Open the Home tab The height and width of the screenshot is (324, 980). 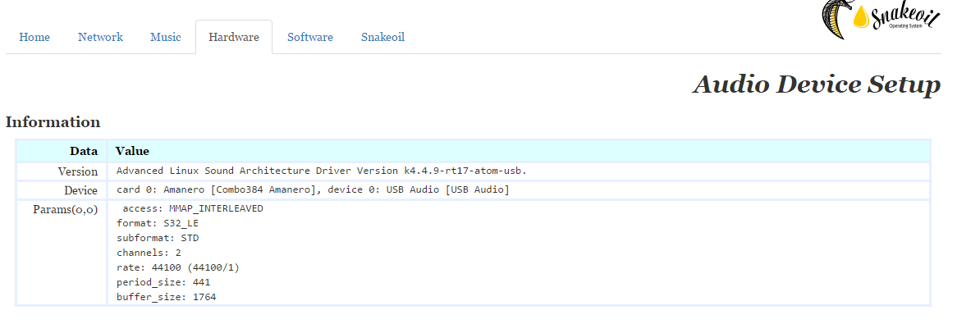[x=34, y=37]
